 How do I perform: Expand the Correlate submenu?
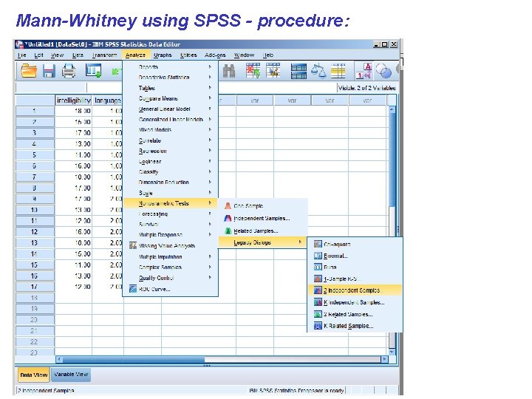(x=170, y=140)
